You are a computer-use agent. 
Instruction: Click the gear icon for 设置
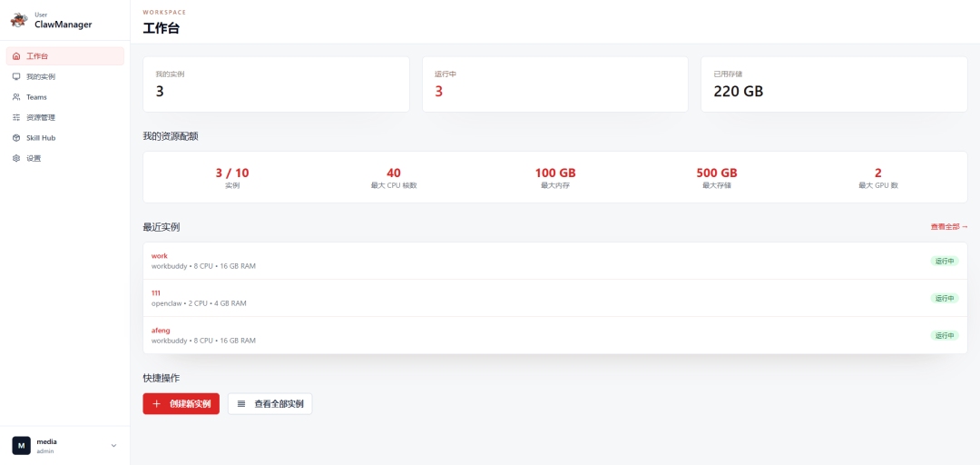pyautogui.click(x=16, y=158)
